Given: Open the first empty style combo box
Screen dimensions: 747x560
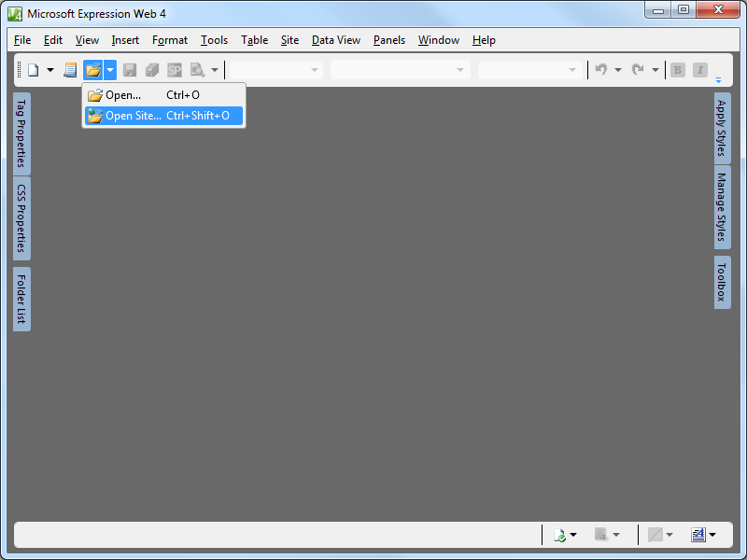Looking at the screenshot, I should pyautogui.click(x=275, y=70).
